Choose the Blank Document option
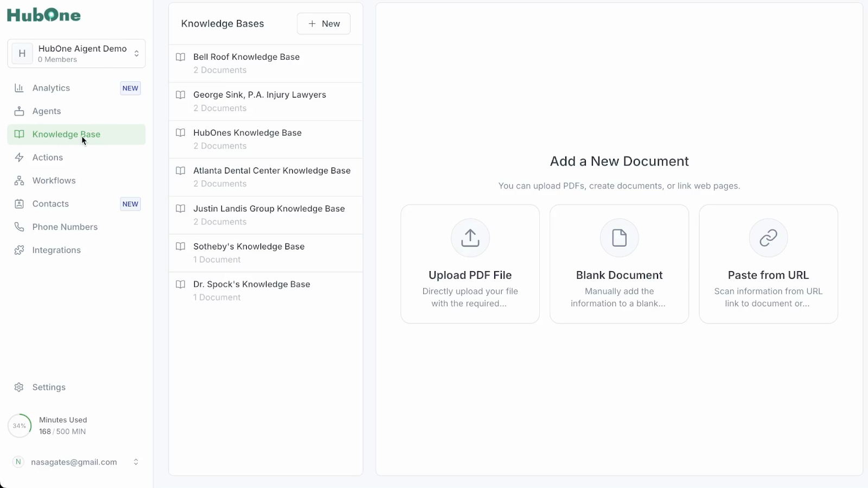The image size is (868, 488). click(x=620, y=264)
